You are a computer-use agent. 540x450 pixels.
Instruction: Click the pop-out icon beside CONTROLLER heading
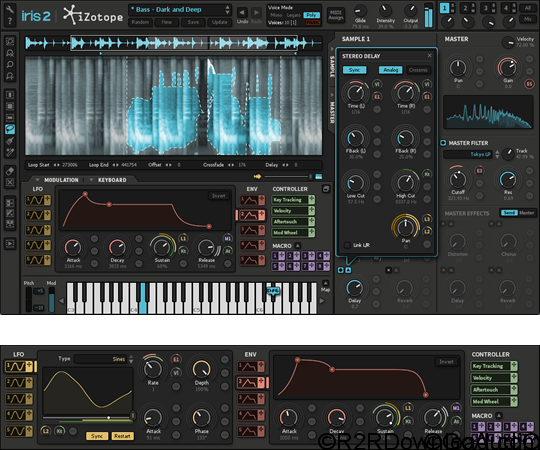pos(325,189)
